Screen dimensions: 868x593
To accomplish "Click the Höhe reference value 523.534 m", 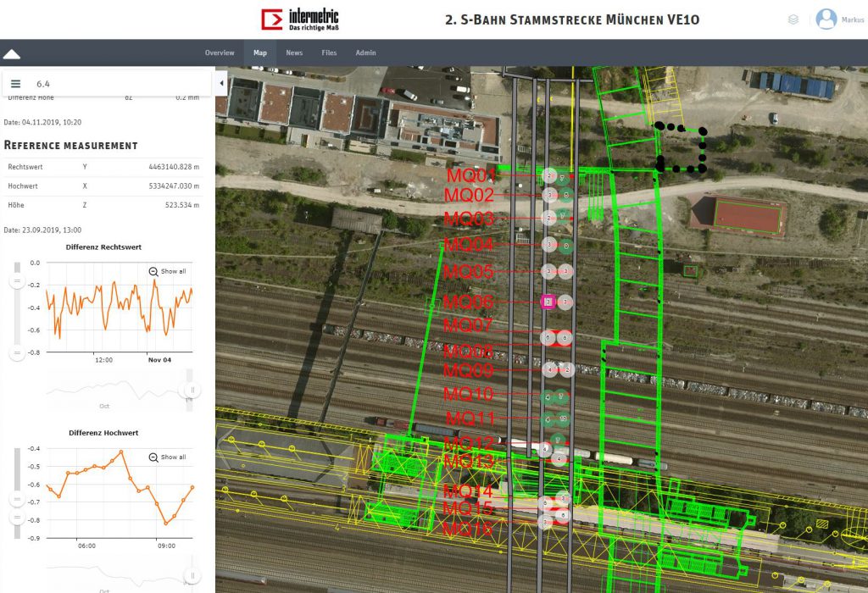I will point(182,205).
